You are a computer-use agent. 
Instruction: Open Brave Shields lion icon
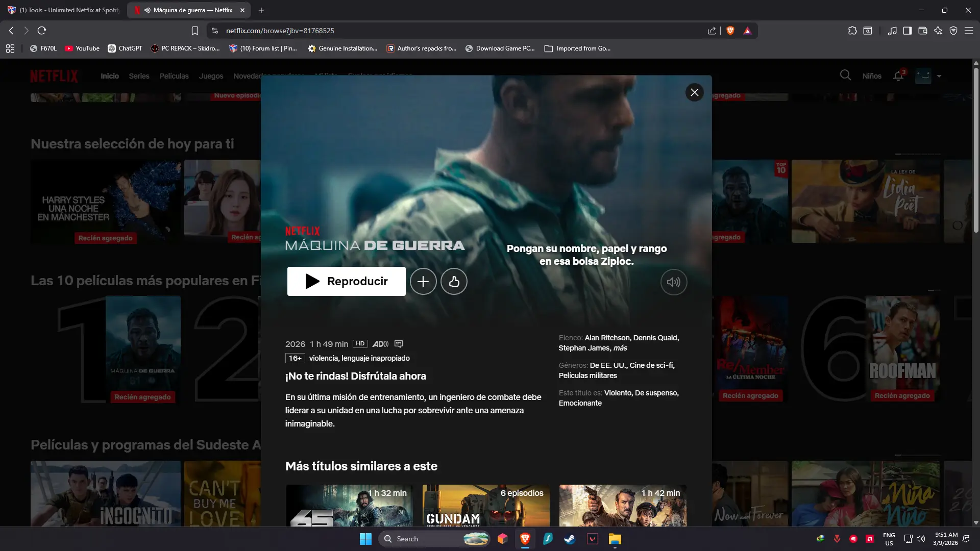click(730, 31)
